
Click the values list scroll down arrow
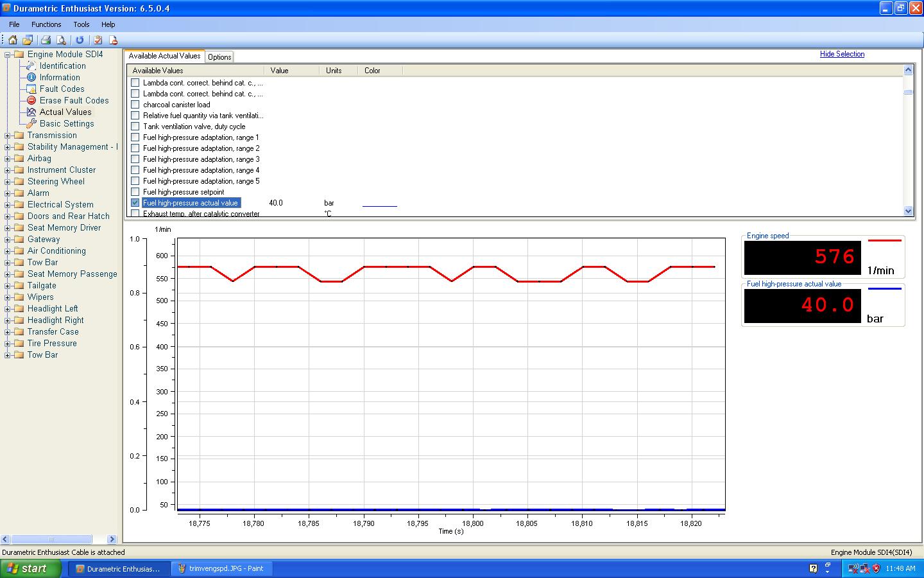[908, 211]
